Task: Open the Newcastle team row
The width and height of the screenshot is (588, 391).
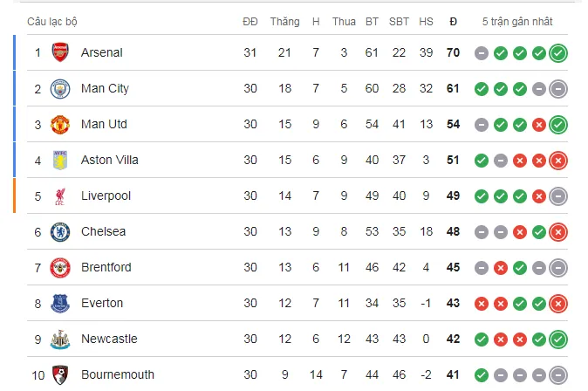Action: click(109, 339)
